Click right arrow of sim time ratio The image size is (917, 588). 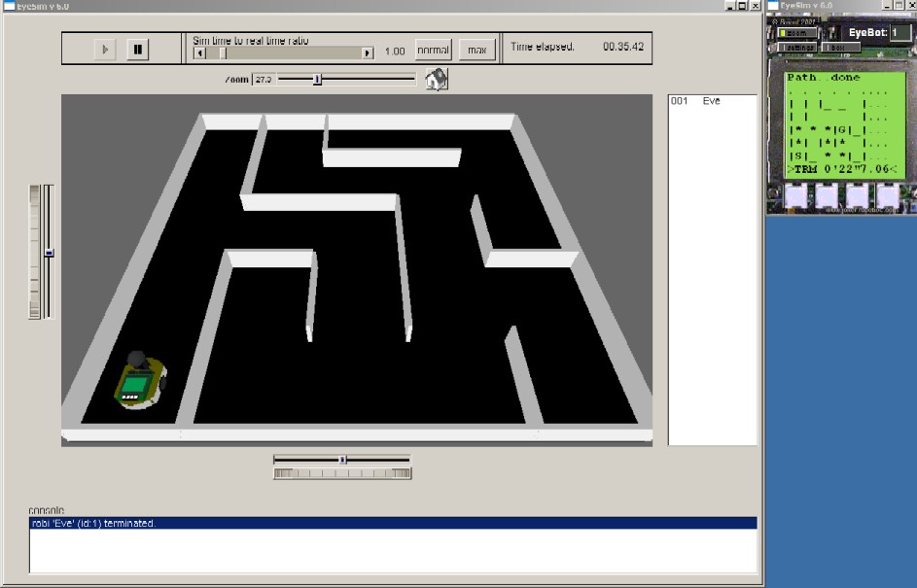(x=368, y=52)
